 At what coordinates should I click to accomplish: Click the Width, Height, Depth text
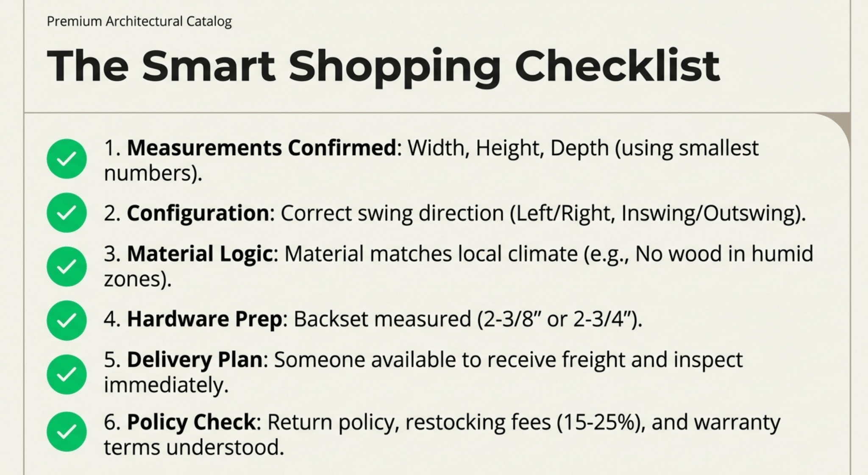[x=507, y=148]
